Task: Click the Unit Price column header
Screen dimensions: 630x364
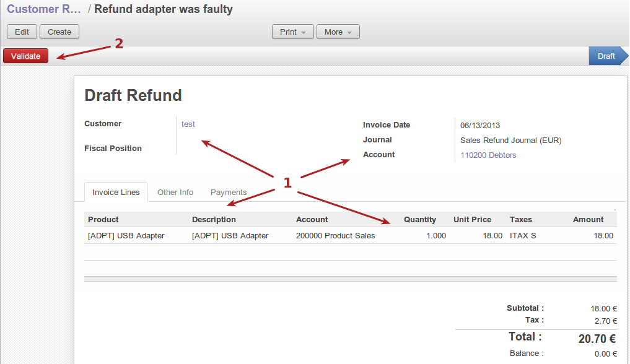Action: click(x=472, y=219)
